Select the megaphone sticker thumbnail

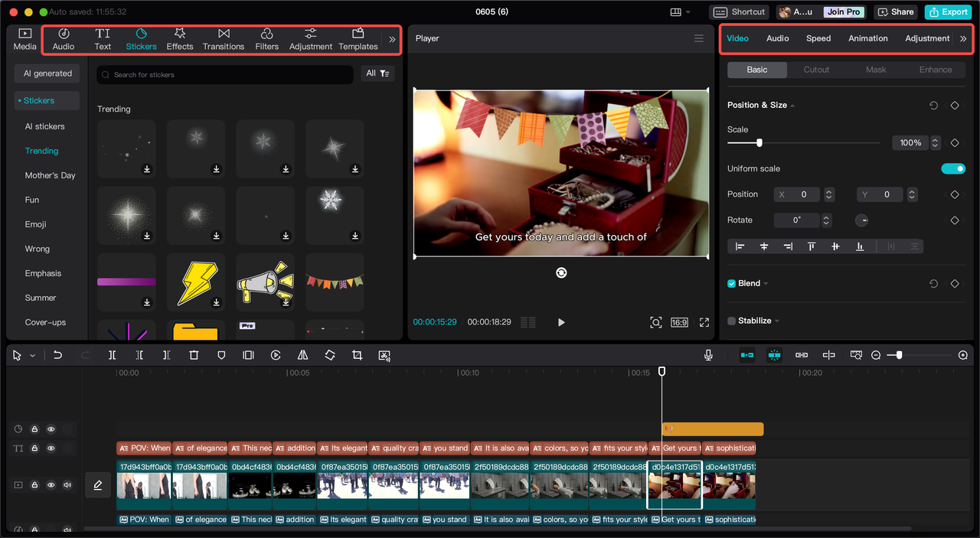[265, 282]
